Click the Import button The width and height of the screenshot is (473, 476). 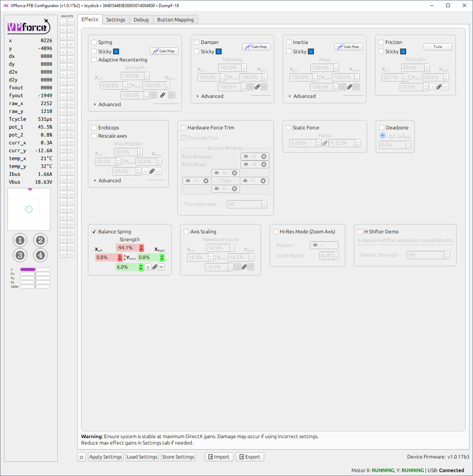[219, 457]
